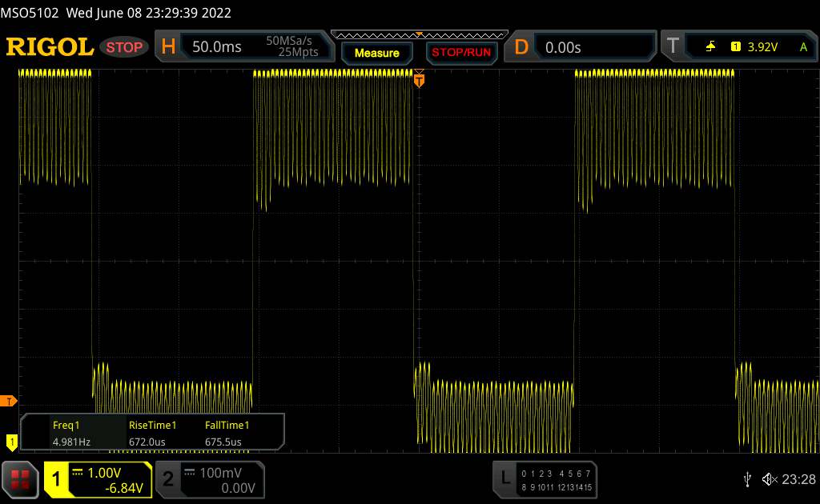Toggle channel 2 button
The image size is (820, 504).
[x=168, y=479]
